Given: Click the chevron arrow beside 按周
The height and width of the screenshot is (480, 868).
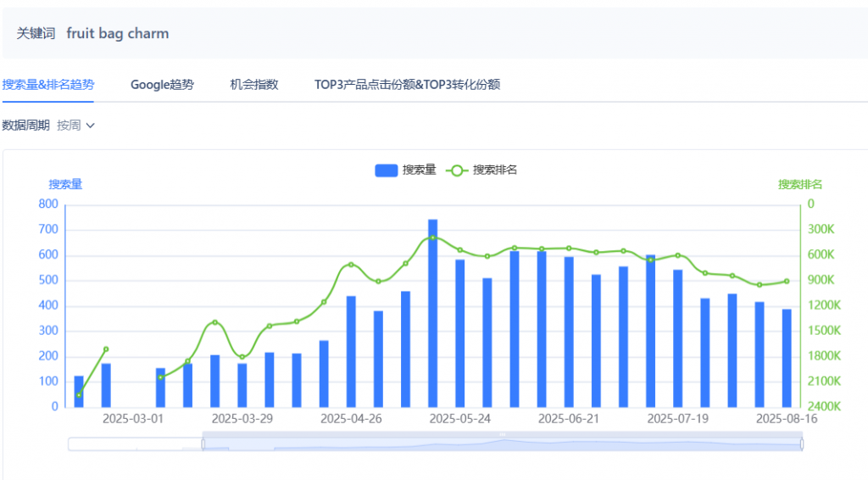Looking at the screenshot, I should tap(90, 126).
